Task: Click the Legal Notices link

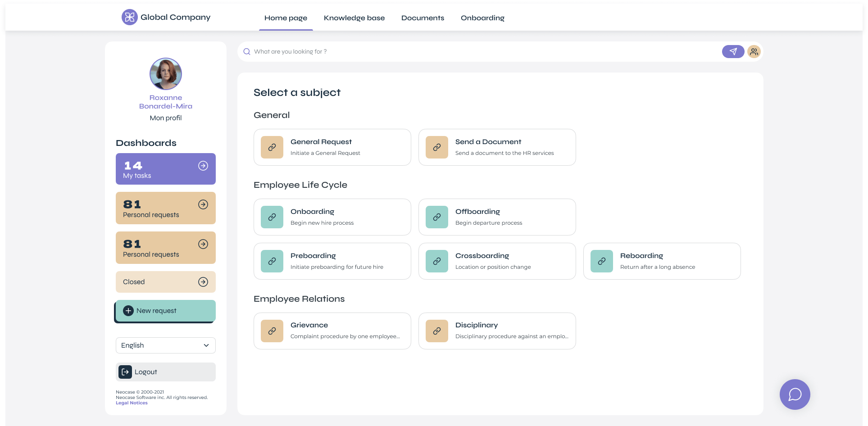Action: [131, 403]
